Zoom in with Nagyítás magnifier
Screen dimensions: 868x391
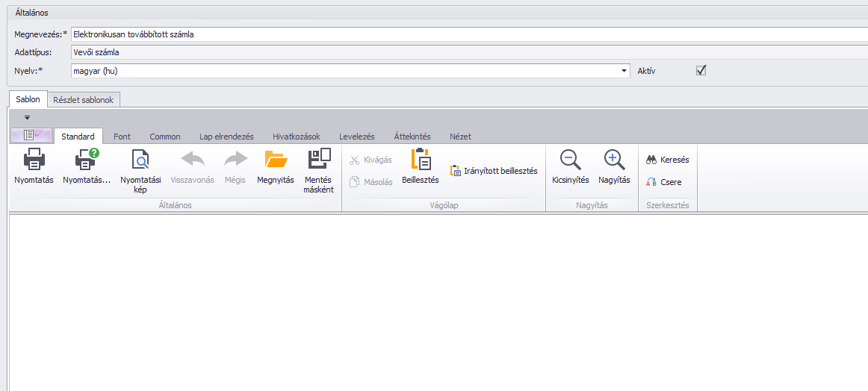[x=614, y=160]
